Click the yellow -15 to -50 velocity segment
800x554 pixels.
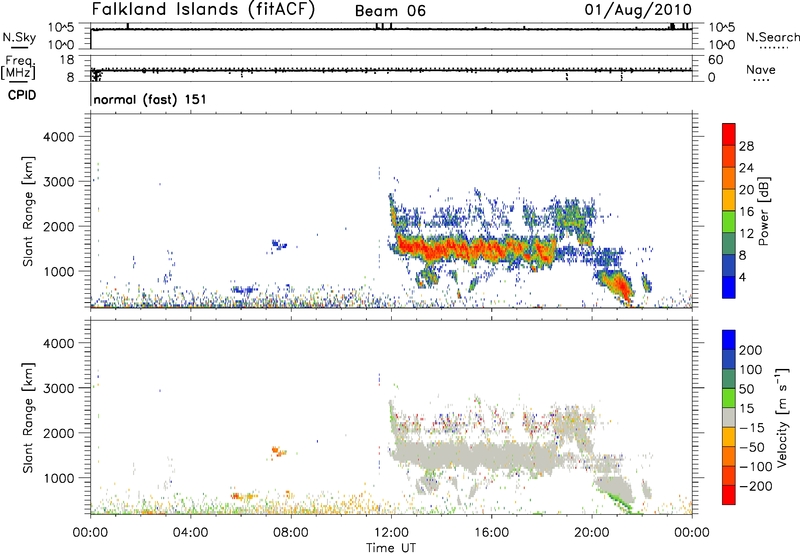click(x=729, y=437)
